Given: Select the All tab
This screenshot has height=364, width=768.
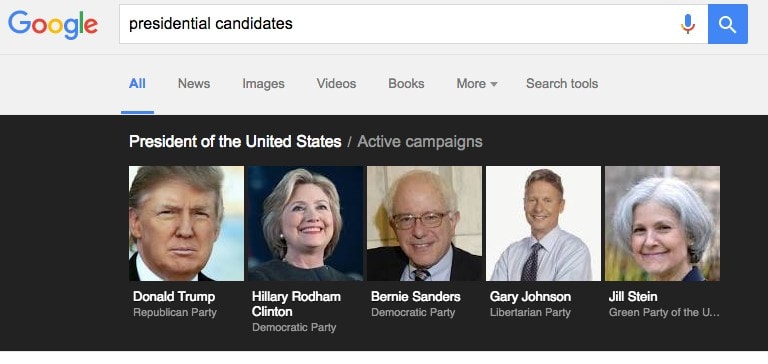Looking at the screenshot, I should 137,84.
